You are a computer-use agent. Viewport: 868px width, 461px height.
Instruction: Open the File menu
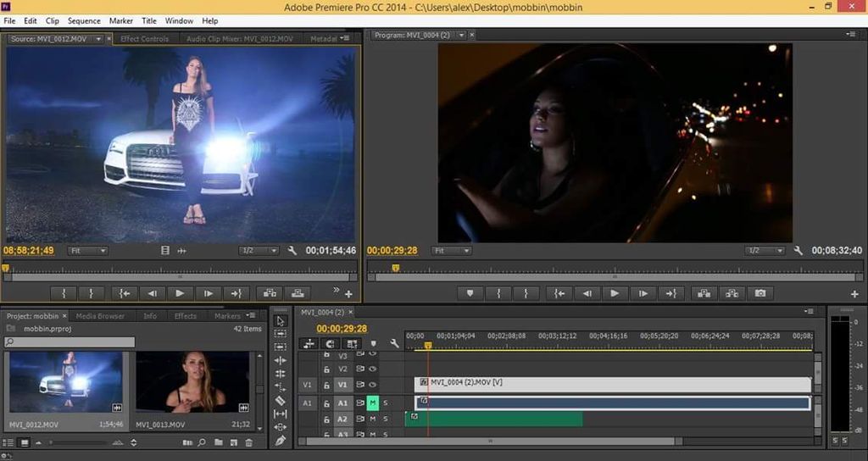point(9,21)
